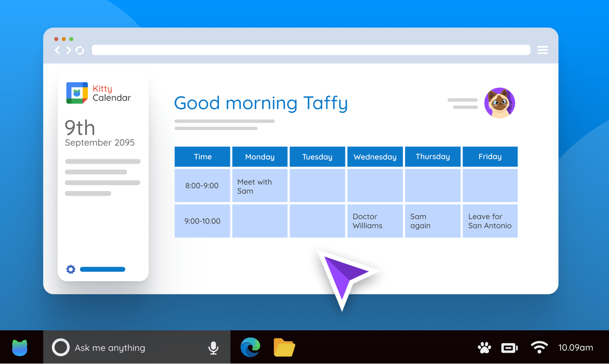The image size is (609, 364).
Task: Reload the page with the refresh icon
Action: coord(80,50)
